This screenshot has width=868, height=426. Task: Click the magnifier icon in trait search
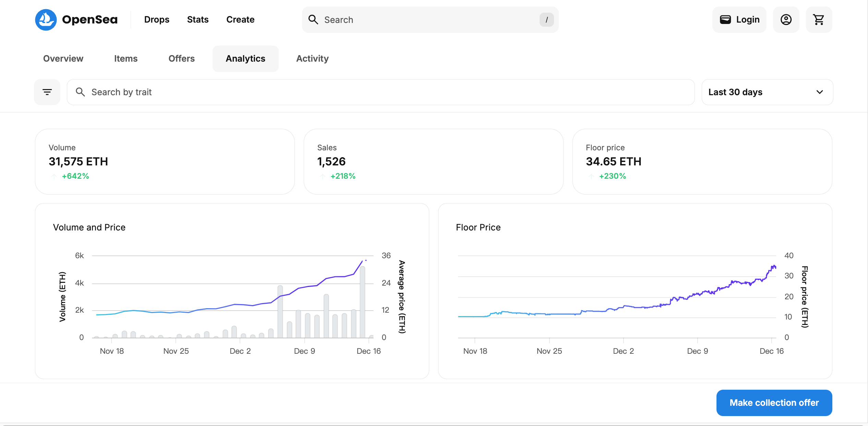tap(80, 92)
